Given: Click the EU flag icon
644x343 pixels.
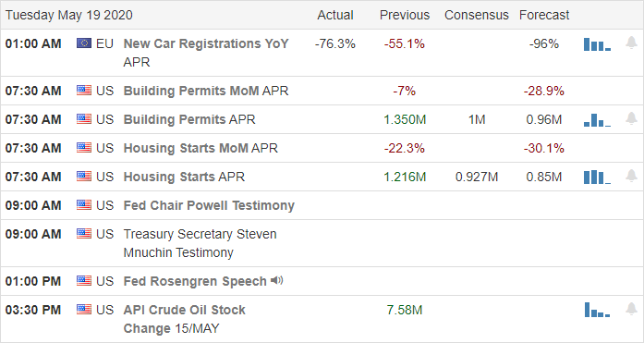Looking at the screenshot, I should (84, 43).
